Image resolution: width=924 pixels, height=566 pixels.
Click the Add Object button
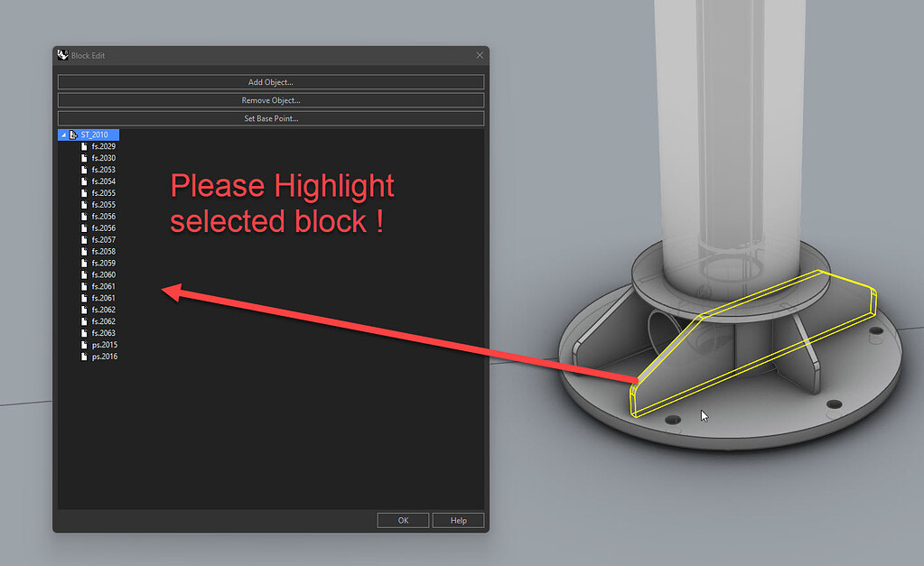(x=271, y=81)
